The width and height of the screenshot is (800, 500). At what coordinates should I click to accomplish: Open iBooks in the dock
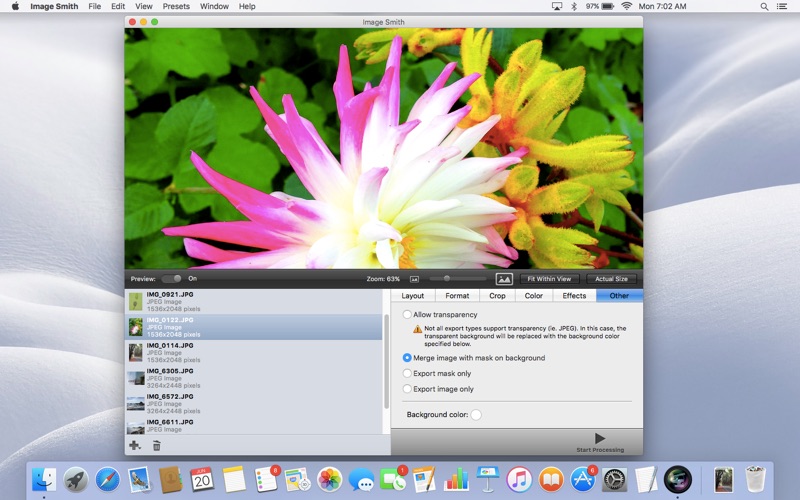click(x=551, y=480)
